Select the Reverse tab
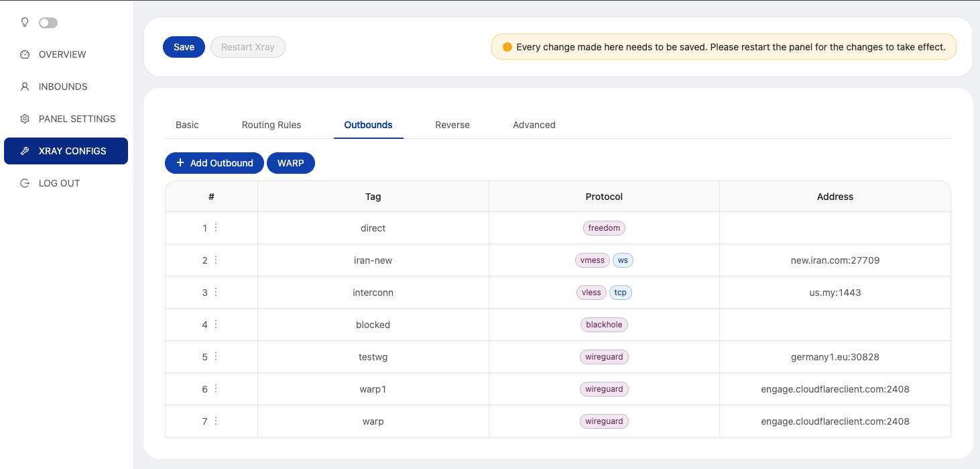The image size is (980, 469). (x=452, y=125)
